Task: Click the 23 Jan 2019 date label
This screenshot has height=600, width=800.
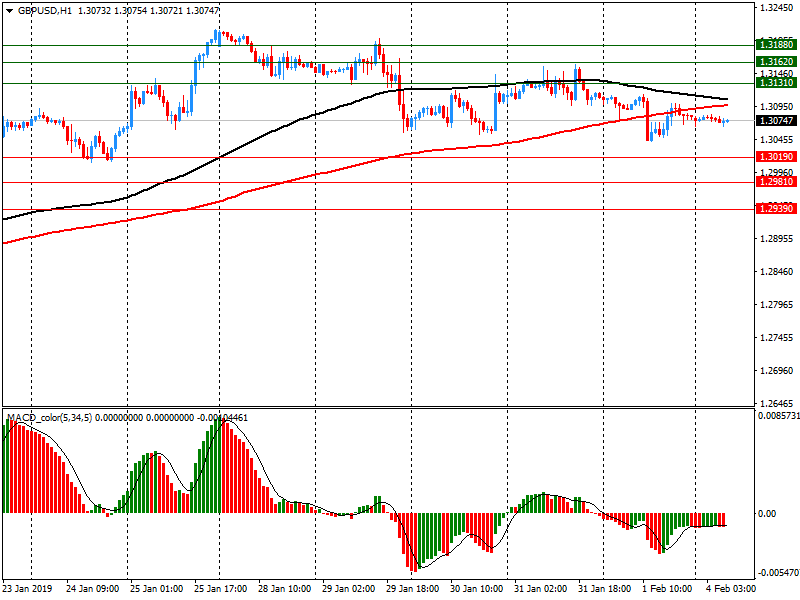Action: tap(30, 589)
